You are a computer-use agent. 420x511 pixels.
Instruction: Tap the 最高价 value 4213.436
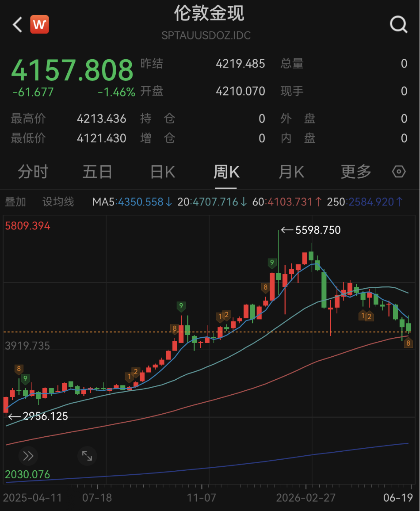[x=101, y=118]
